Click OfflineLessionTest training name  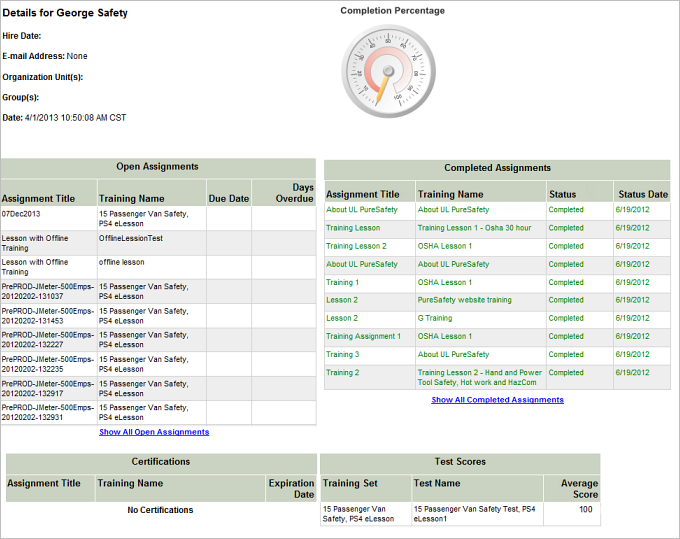click(130, 238)
